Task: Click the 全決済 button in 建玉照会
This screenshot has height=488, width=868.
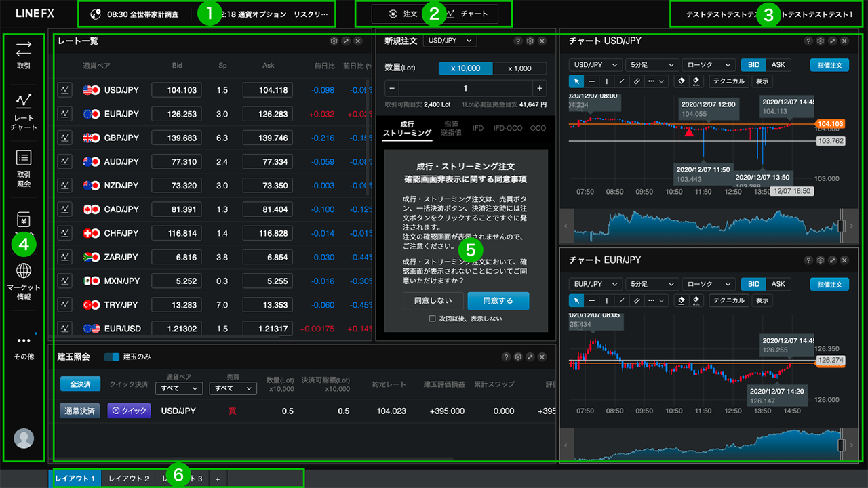Action: 80,383
